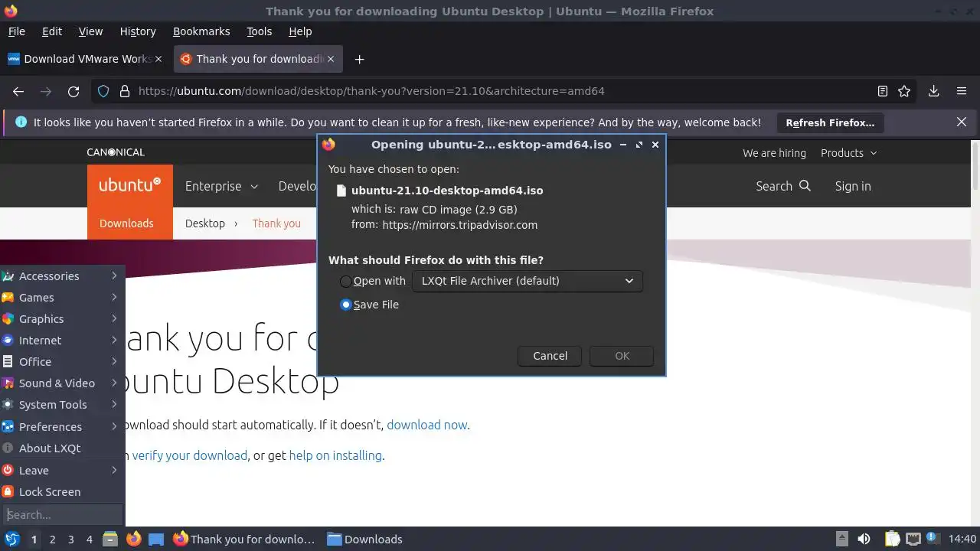Click the update notifier tray icon
Image resolution: width=980 pixels, height=551 pixels.
click(x=933, y=540)
